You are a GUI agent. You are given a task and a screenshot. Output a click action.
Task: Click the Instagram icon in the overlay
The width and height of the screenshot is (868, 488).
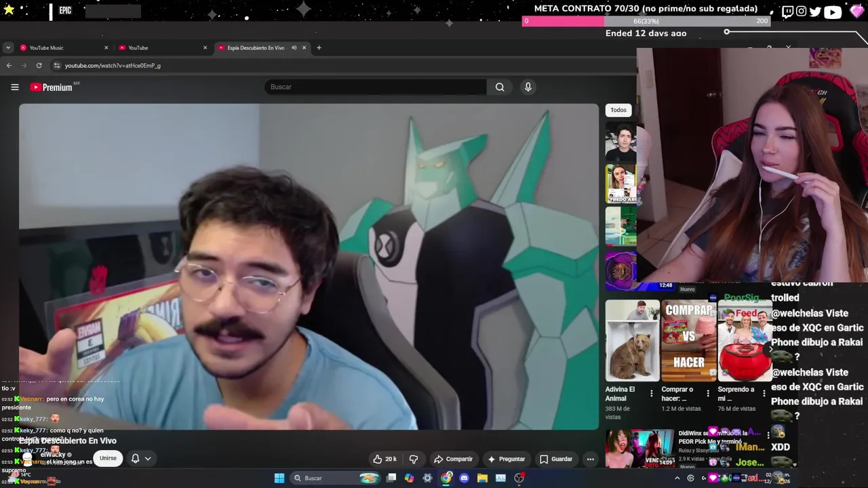coord(802,12)
